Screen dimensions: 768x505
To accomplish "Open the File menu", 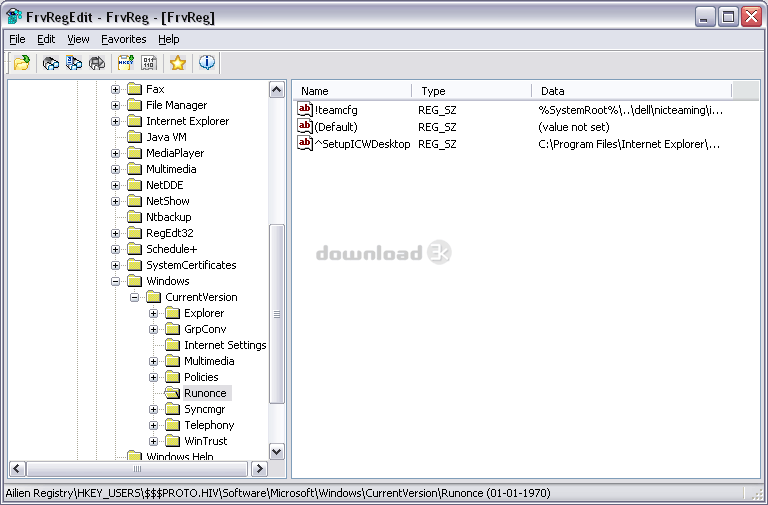I will click(x=17, y=39).
